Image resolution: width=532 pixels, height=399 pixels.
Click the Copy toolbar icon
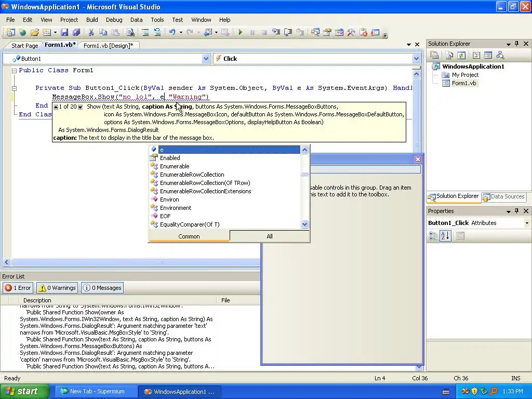(x=103, y=32)
